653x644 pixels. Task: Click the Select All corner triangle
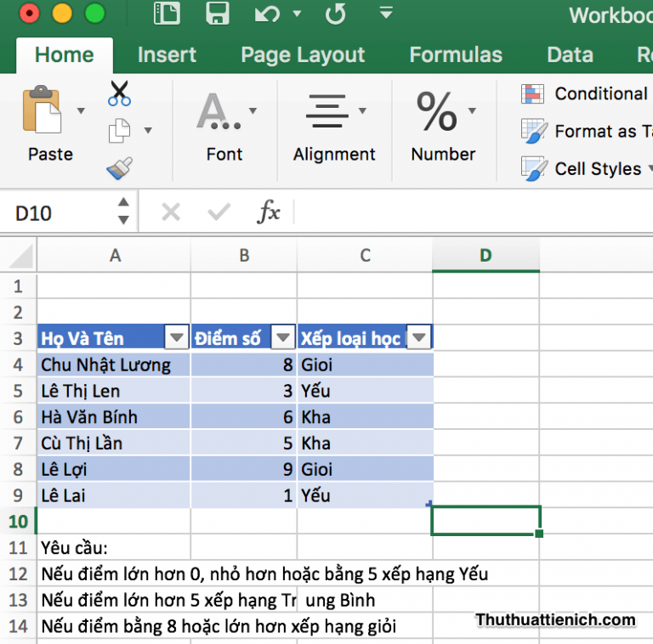[x=20, y=255]
